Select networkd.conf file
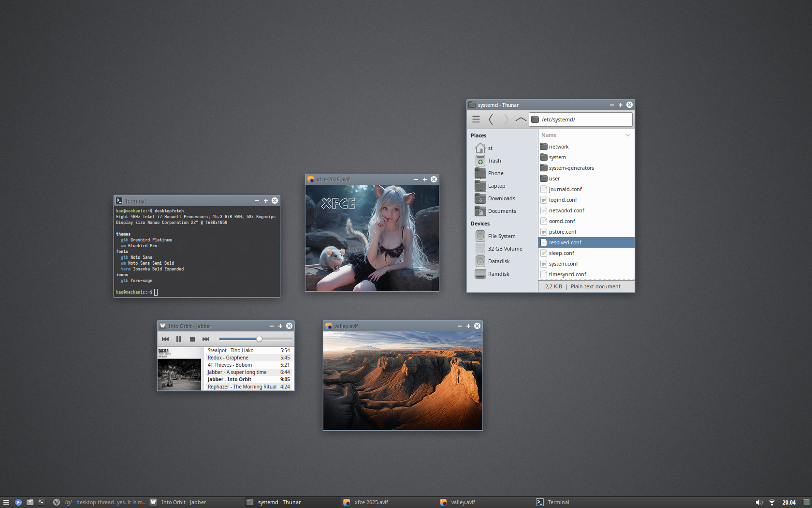The height and width of the screenshot is (508, 812). tap(586, 210)
